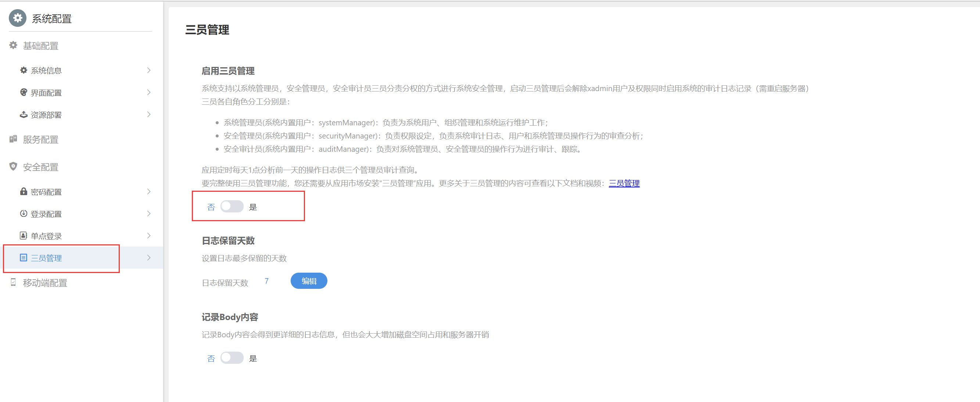
Task: Click the server icon next to 服务配置
Action: point(13,139)
